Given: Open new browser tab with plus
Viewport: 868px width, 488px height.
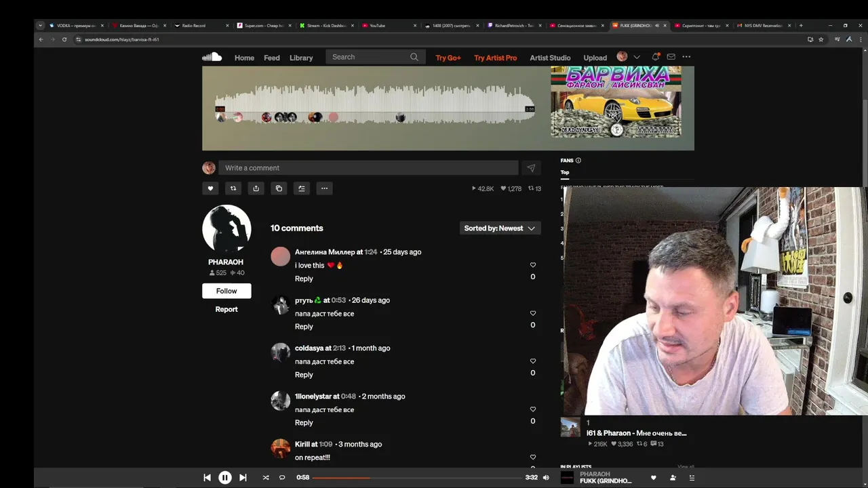Looking at the screenshot, I should pyautogui.click(x=801, y=25).
